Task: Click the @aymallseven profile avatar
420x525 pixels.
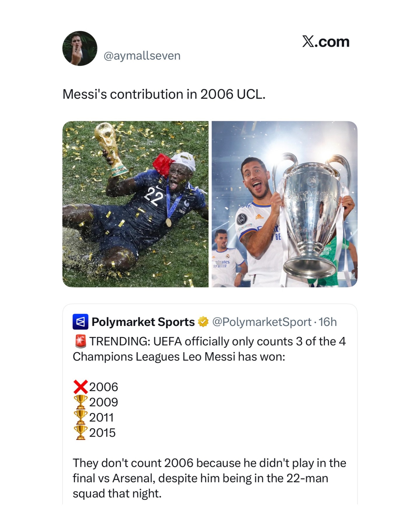Action: 80,48
